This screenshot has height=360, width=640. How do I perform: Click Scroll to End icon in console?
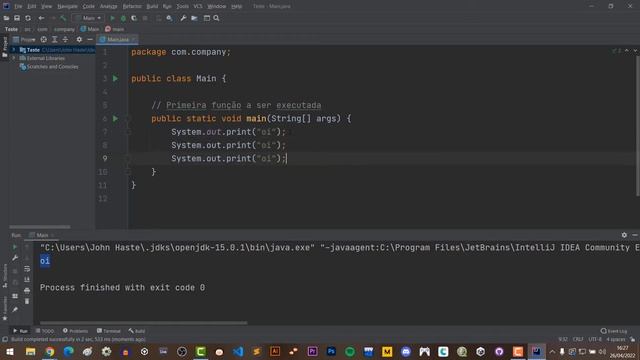[27, 280]
